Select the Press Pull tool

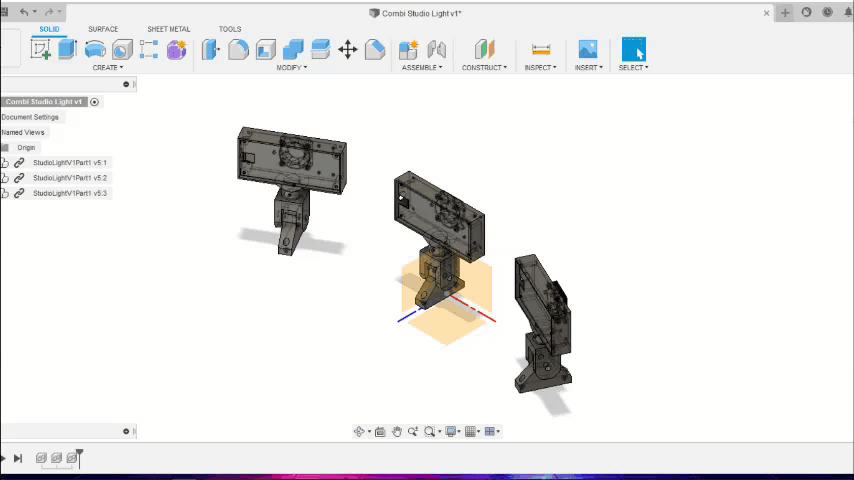210,50
